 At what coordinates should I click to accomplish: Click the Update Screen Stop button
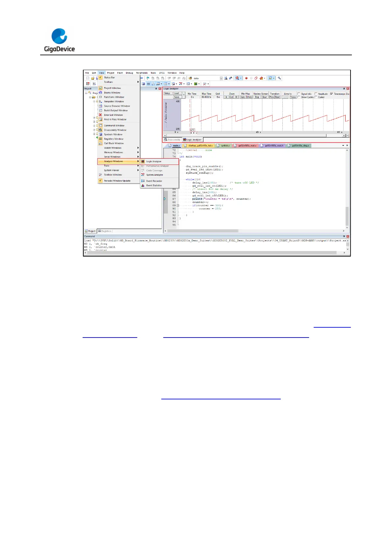point(257,97)
